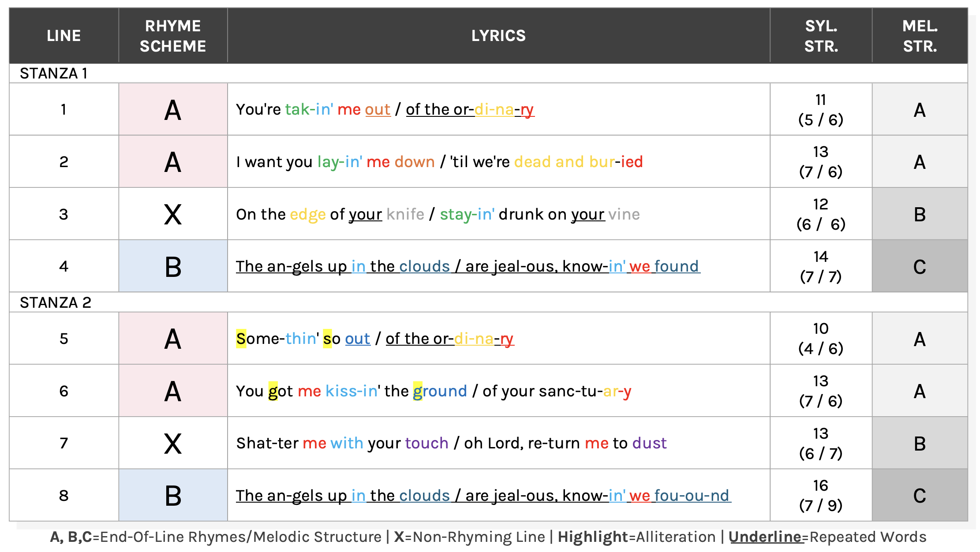Viewport: 980px width, 552px height.
Task: Click the blue rhyme B cell in line 8
Action: tap(173, 496)
